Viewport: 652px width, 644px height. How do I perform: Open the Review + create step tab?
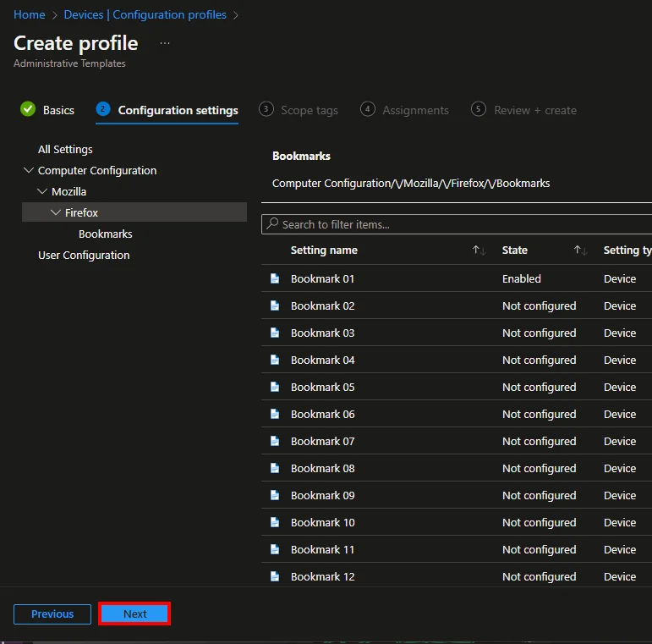[524, 110]
